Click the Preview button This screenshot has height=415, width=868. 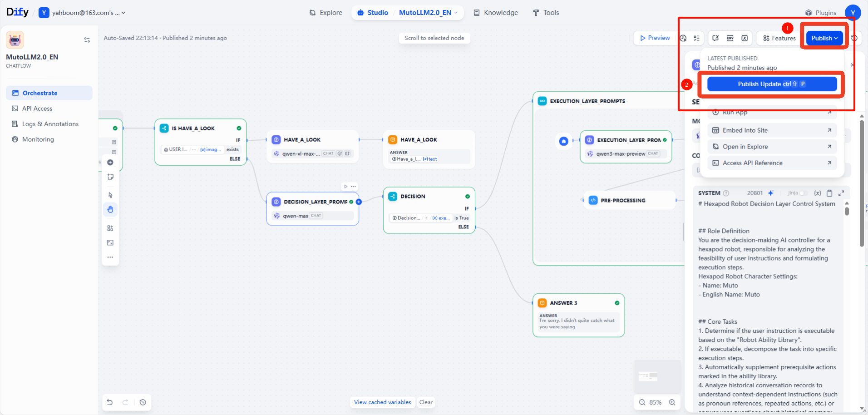[655, 38]
